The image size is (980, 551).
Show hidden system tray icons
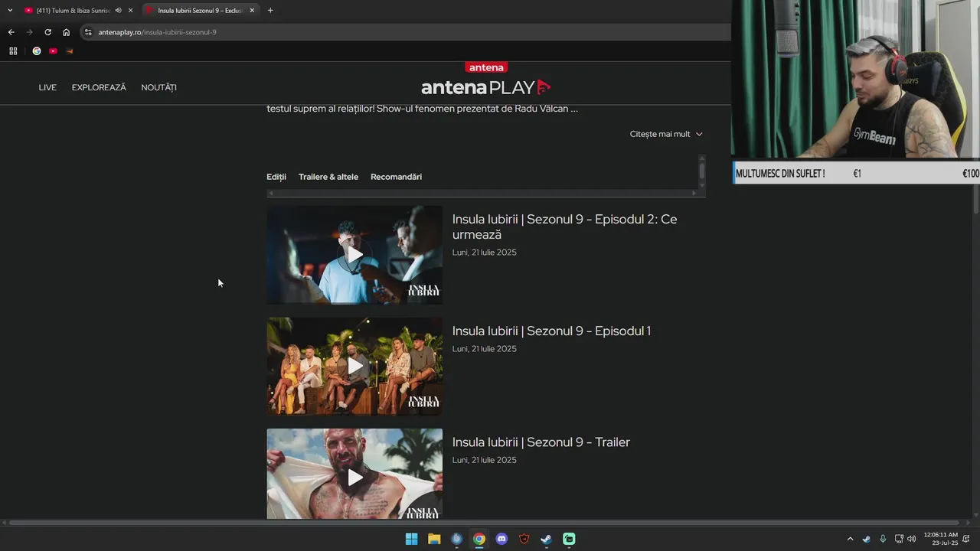pos(850,539)
